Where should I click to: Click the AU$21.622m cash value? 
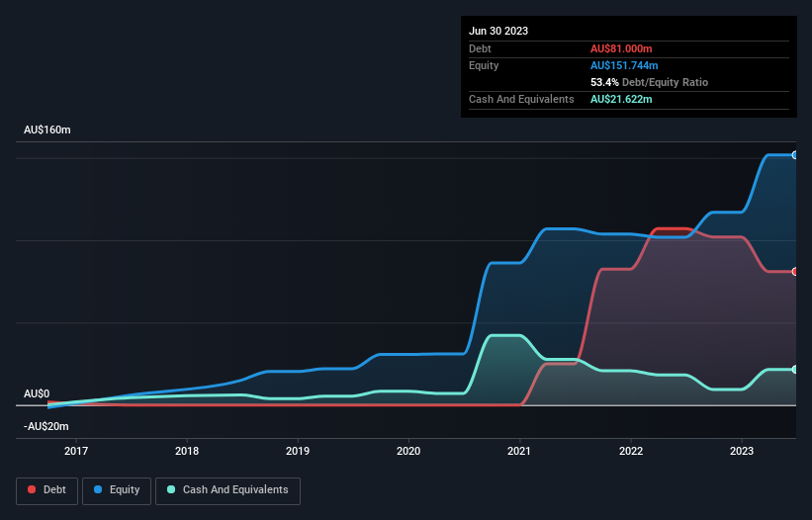621,99
